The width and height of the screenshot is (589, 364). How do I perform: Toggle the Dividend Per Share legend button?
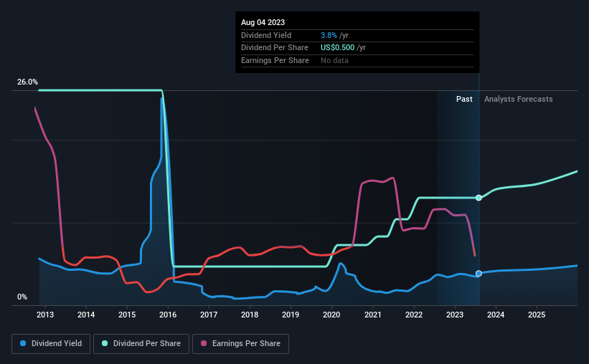141,344
